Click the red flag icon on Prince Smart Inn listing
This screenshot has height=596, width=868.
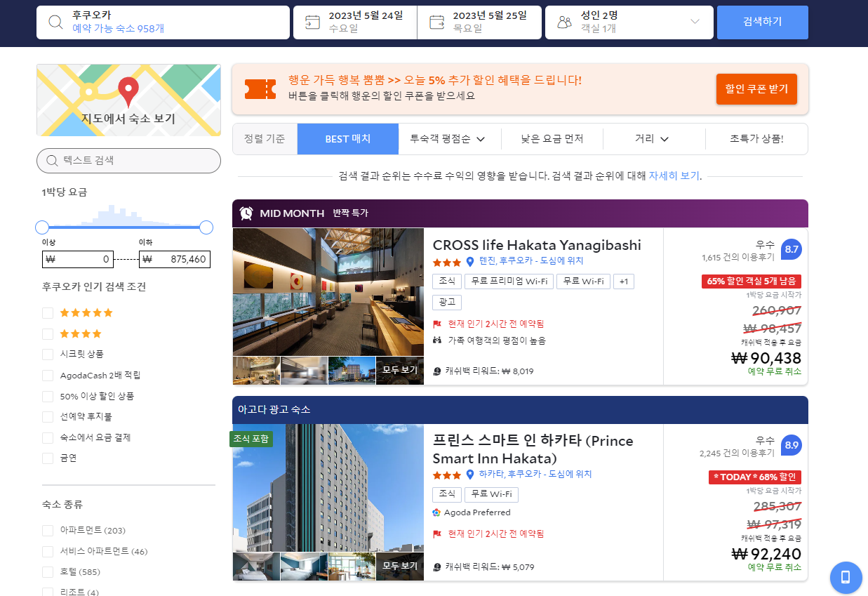[x=437, y=534]
